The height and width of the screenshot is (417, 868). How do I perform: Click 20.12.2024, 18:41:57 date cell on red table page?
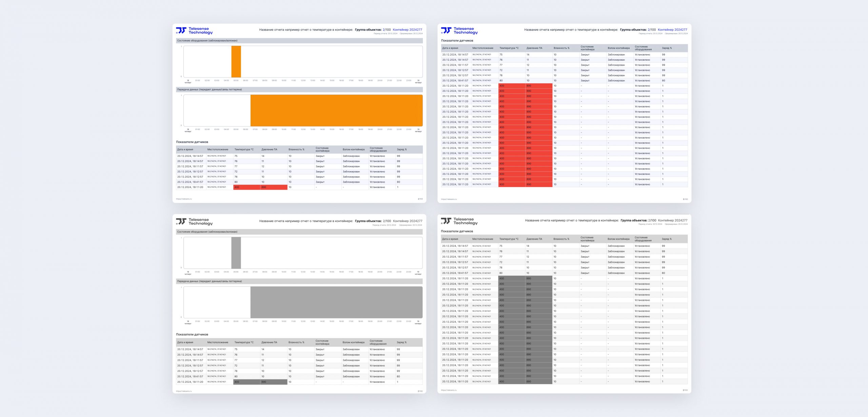(x=455, y=81)
